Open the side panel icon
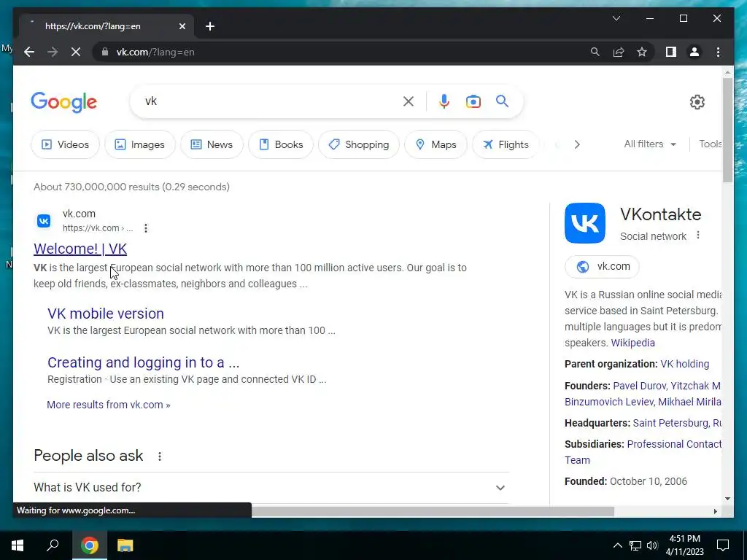 tap(671, 52)
